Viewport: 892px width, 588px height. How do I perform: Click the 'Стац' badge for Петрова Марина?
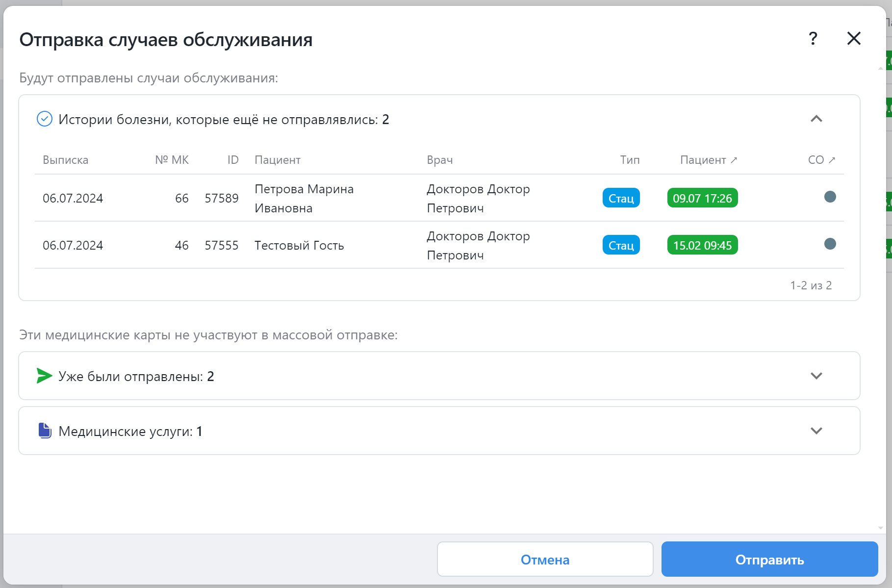tap(621, 198)
